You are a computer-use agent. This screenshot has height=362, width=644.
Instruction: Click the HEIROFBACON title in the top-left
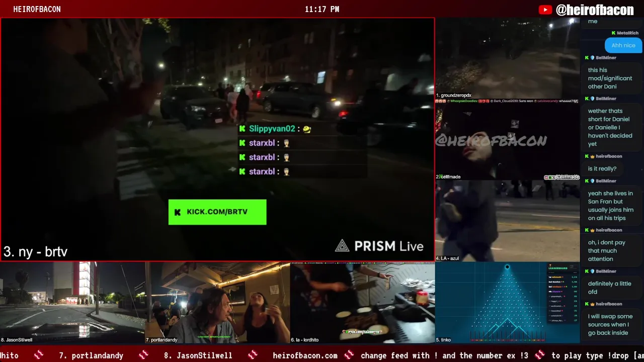tap(37, 10)
